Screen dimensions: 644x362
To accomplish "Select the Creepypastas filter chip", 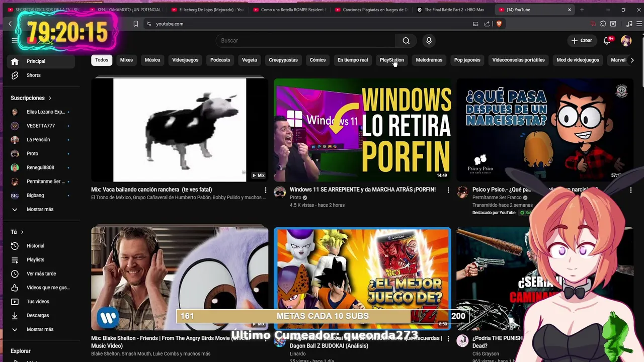I will (x=283, y=60).
